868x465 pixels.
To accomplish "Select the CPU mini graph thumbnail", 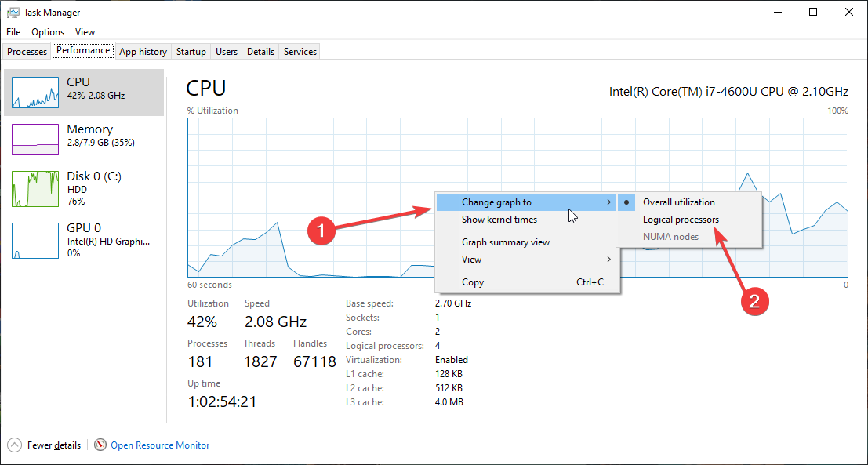I will (35, 93).
